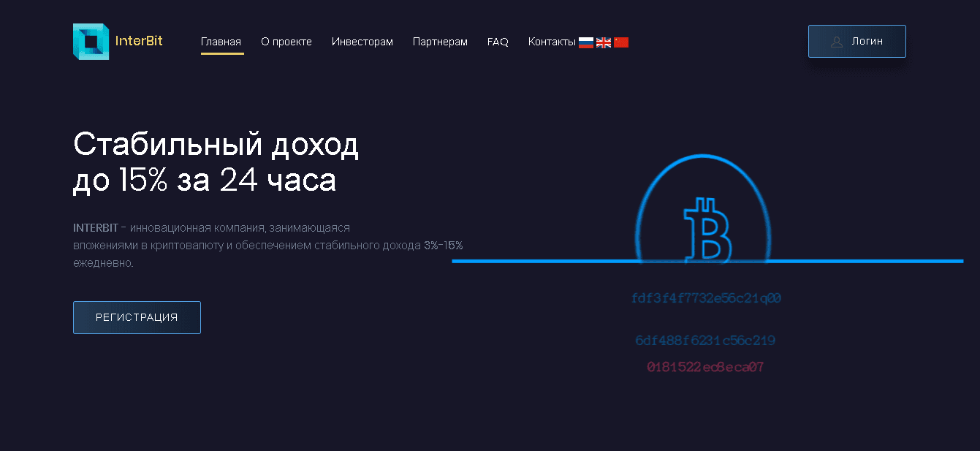Image resolution: width=980 pixels, height=451 pixels.
Task: Click the blue hash string starting with 6df488
Action: click(x=705, y=341)
